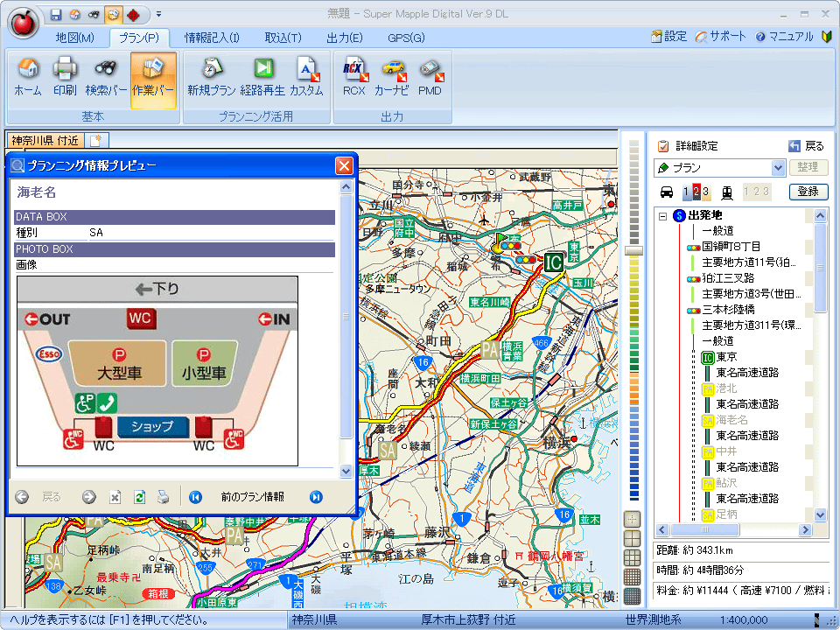Open the 出力(E) ribbon tab
This screenshot has height=630, width=840.
[345, 38]
